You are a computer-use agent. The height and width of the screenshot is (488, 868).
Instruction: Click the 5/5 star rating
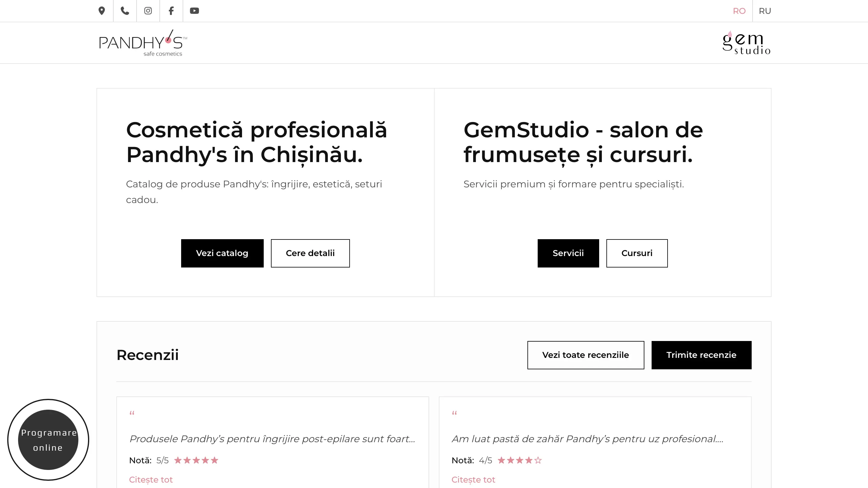tap(196, 460)
